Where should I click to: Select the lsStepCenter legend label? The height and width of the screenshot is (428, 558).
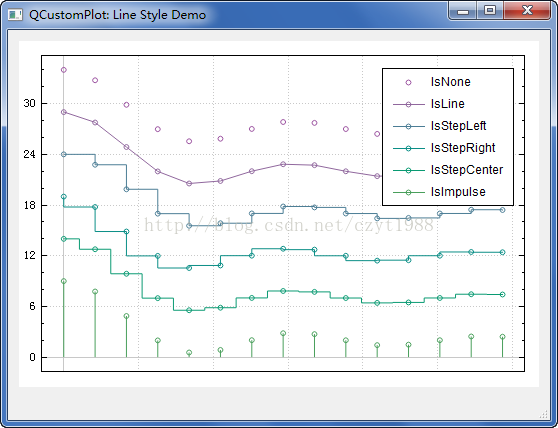point(467,170)
